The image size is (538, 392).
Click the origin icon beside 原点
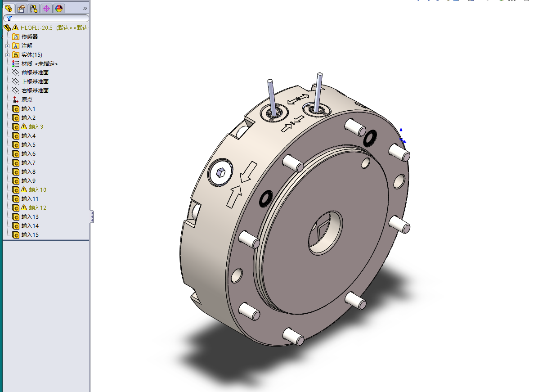point(15,99)
